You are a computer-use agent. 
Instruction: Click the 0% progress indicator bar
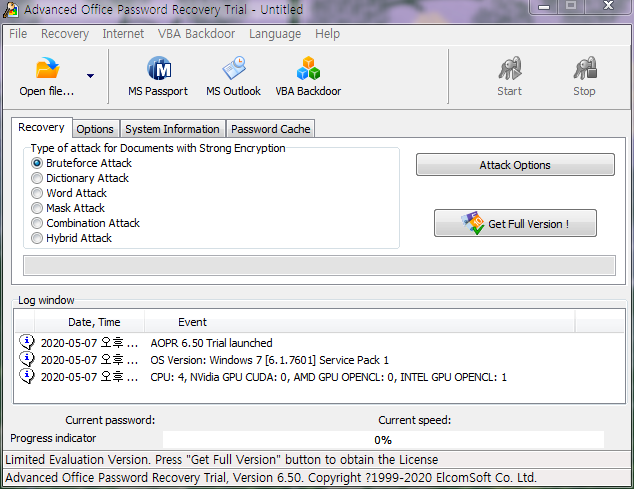[x=383, y=440]
